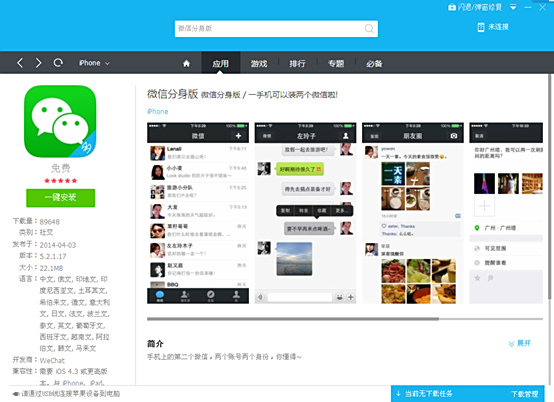Viewport: 554px width, 402px height.
Task: Click the size value 22.1MB
Action: click(51, 268)
